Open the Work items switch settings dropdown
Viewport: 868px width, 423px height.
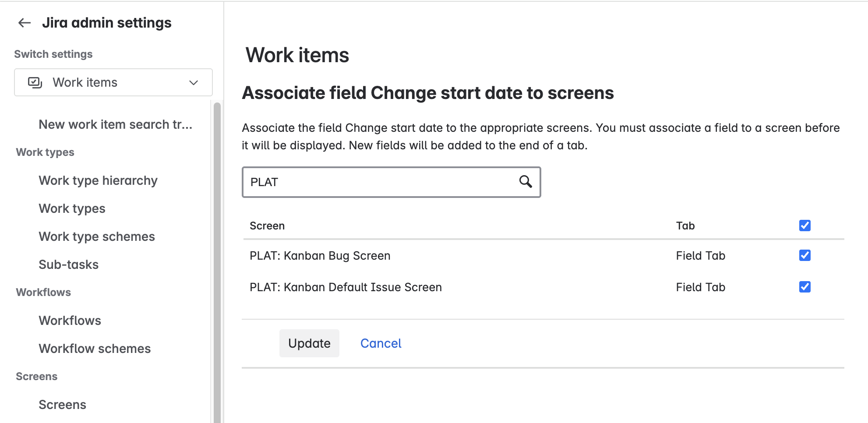pos(113,82)
